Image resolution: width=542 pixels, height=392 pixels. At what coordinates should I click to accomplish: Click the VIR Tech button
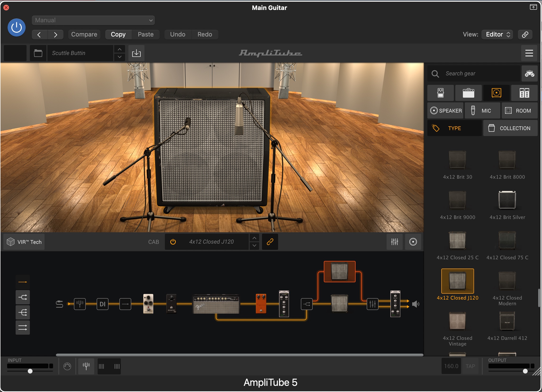coord(24,242)
